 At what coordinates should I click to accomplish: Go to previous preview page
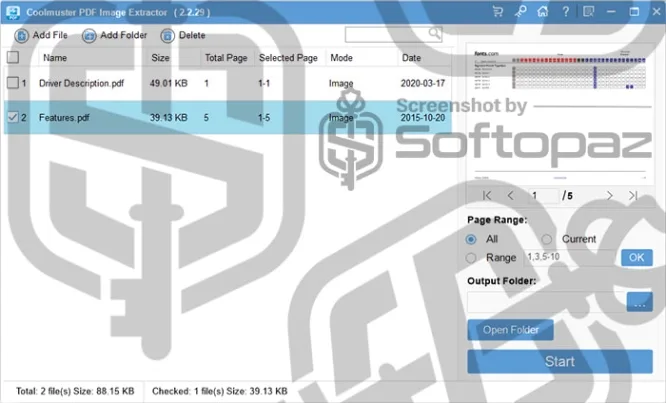click(511, 195)
